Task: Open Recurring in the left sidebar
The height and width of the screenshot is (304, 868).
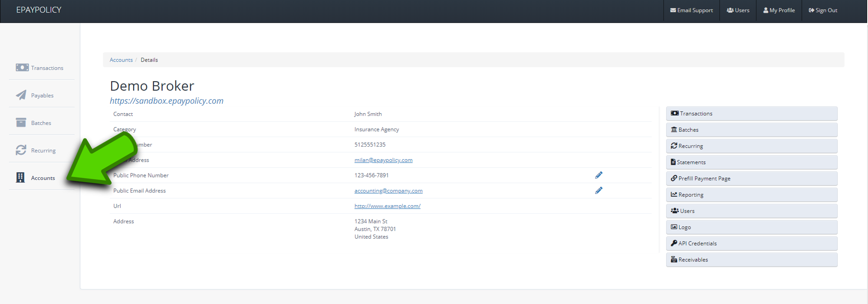Action: 36,150
